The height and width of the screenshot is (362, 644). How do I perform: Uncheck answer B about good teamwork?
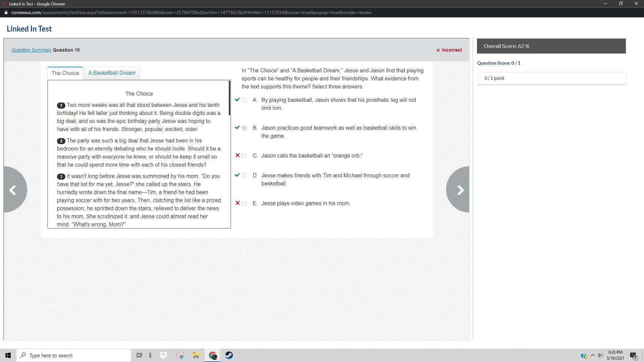[244, 128]
